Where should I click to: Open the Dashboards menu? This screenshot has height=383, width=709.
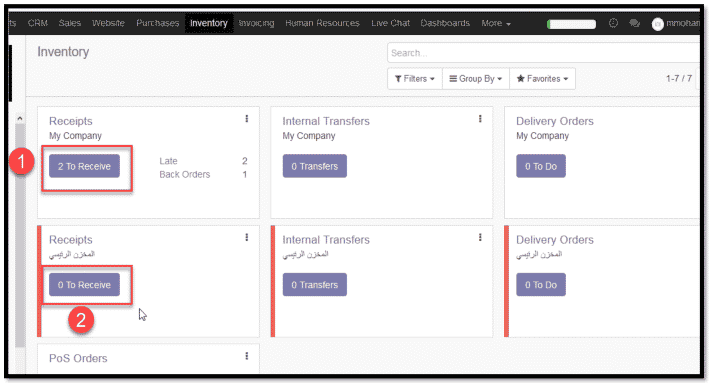click(x=445, y=23)
